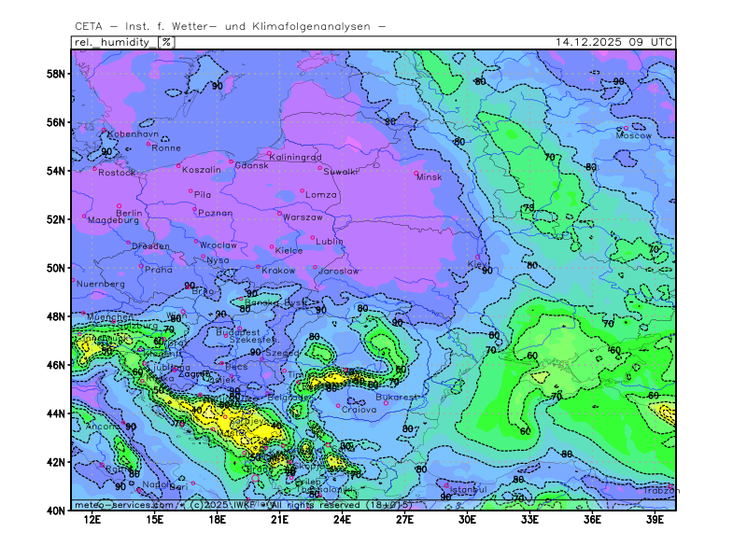The height and width of the screenshot is (560, 747).
Task: Select the Praha city label
Action: [159, 270]
